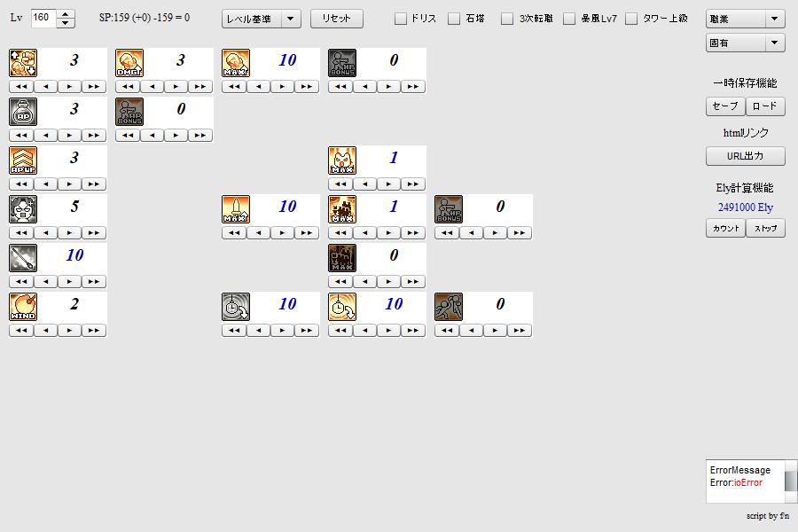The width and height of the screenshot is (798, 532).
Task: Lower orange stopwatch skill one level with ◄
Action: 365,331
